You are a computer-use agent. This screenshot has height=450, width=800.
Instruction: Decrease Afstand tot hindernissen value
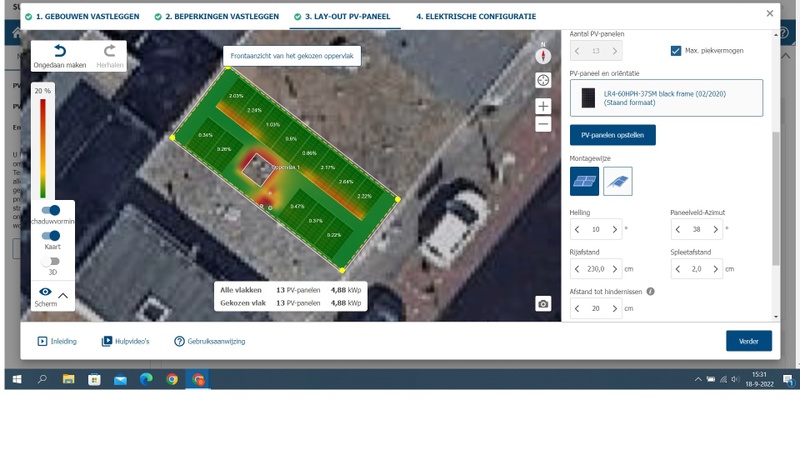tap(577, 309)
